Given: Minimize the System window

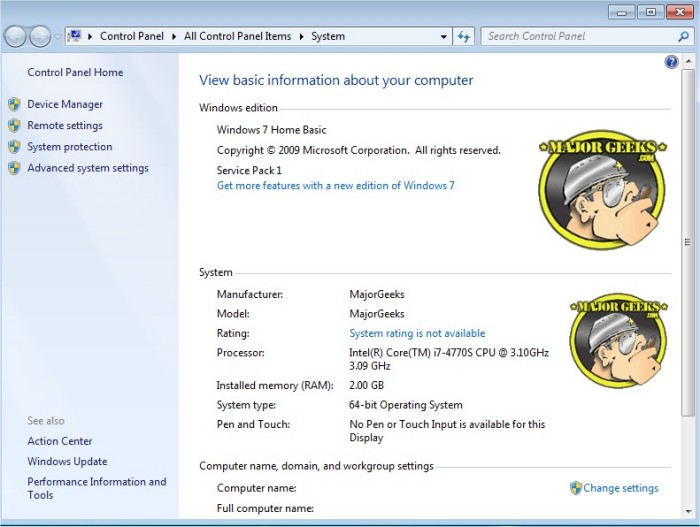Looking at the screenshot, I should point(621,12).
